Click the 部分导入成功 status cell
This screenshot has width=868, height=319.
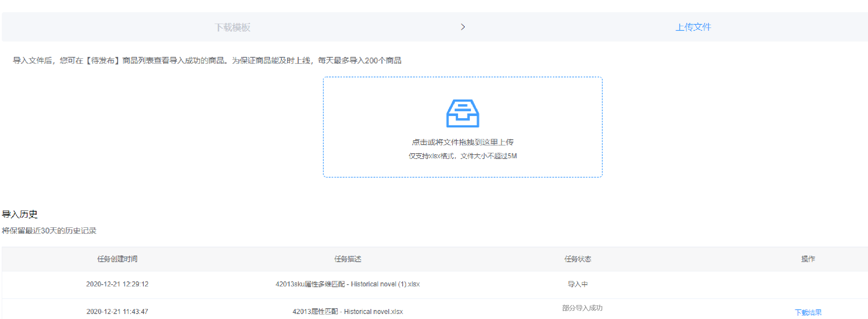point(582,308)
